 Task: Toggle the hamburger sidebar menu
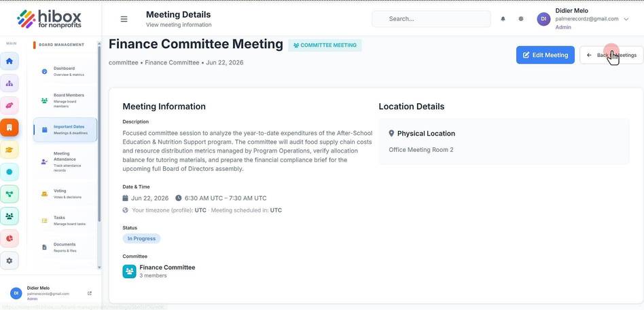pos(124,19)
